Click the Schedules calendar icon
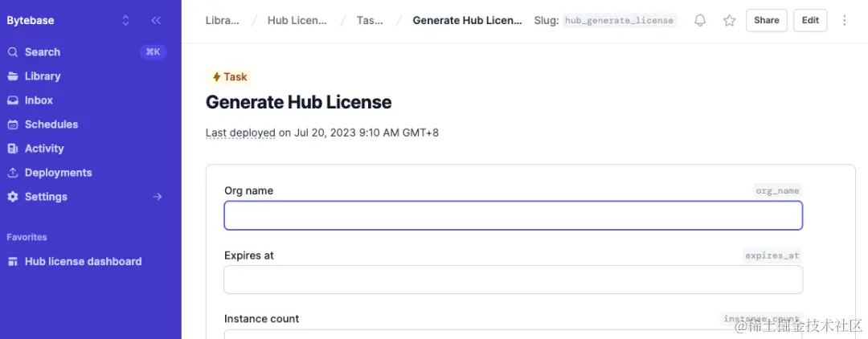The width and height of the screenshot is (868, 339). pyautogui.click(x=13, y=125)
